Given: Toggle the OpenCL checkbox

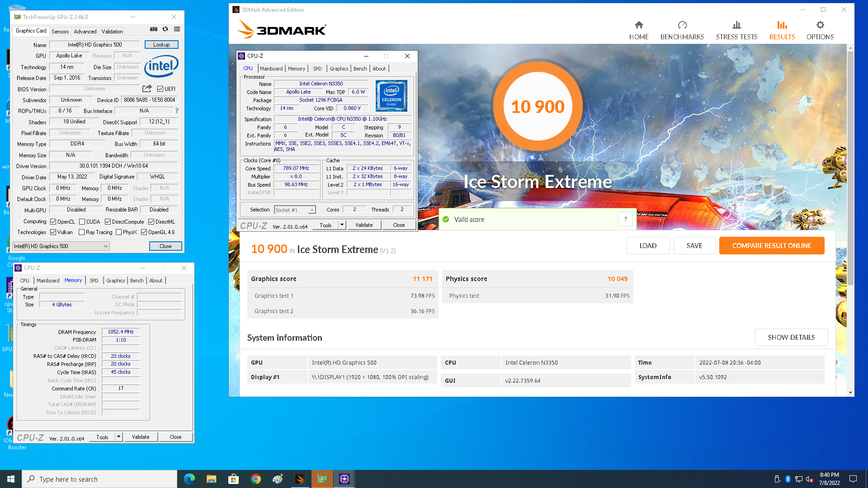Looking at the screenshot, I should (x=53, y=222).
